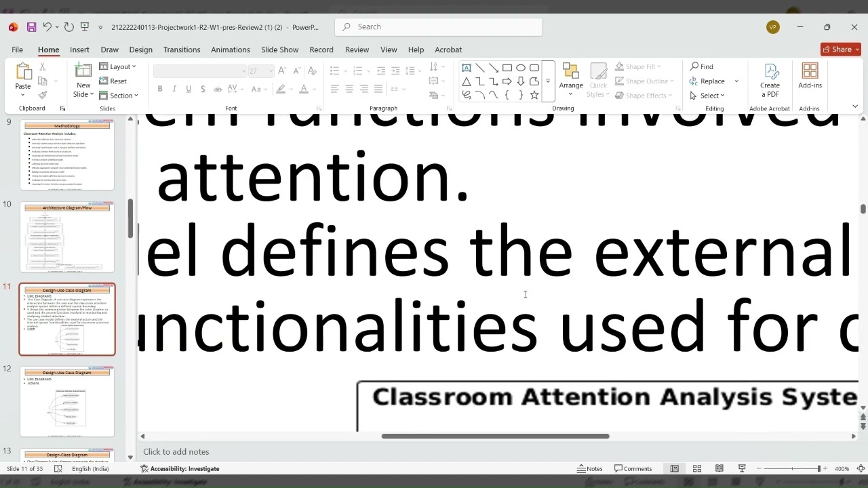Screen dimensions: 868x488
Task: Start slideshow from beginning via quick access icon
Action: [x=85, y=27]
